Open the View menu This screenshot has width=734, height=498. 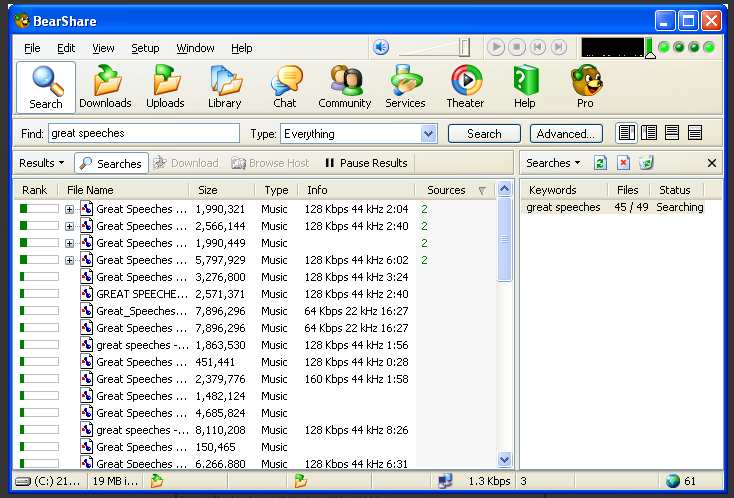pyautogui.click(x=103, y=48)
